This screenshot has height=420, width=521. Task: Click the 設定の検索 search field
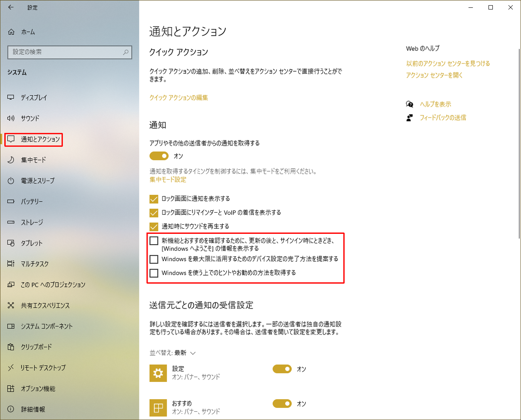[x=69, y=52]
